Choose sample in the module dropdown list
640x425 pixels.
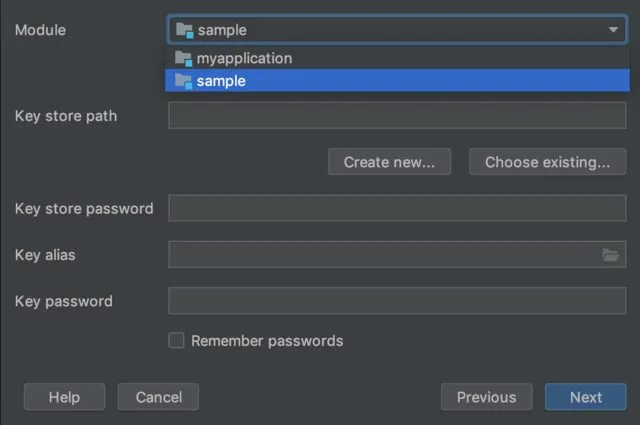pyautogui.click(x=222, y=80)
